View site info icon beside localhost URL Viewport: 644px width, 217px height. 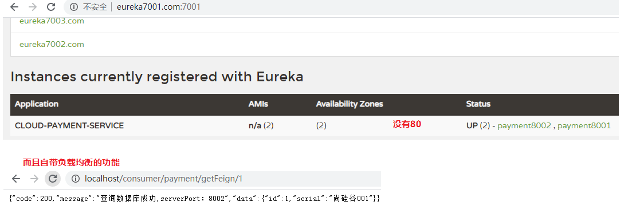(x=75, y=179)
